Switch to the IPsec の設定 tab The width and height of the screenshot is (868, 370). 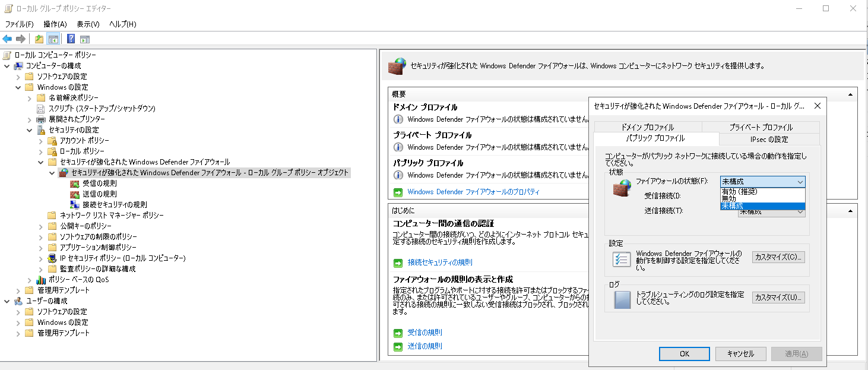[x=769, y=139]
